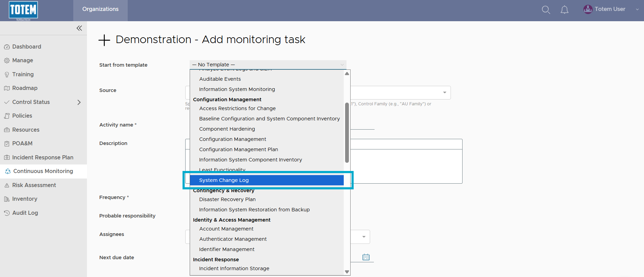Click the Resources briefcase icon
Viewport: 644px width, 277px height.
click(7, 130)
